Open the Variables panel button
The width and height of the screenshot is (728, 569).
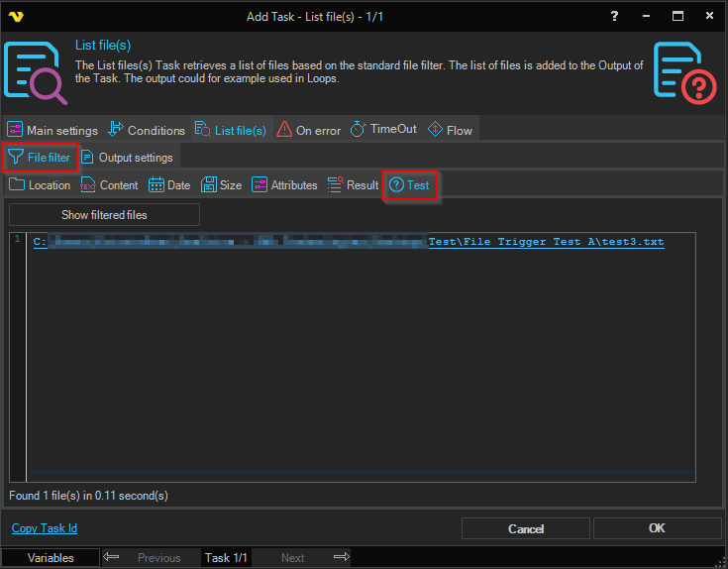(x=51, y=558)
